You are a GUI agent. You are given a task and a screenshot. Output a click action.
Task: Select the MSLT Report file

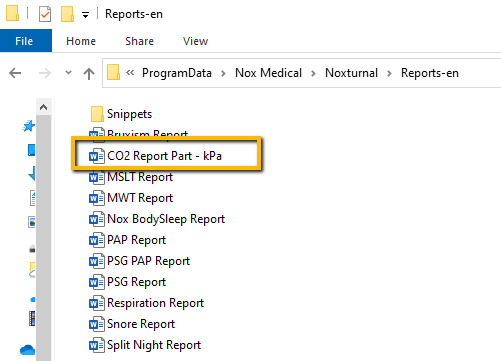[x=140, y=177]
